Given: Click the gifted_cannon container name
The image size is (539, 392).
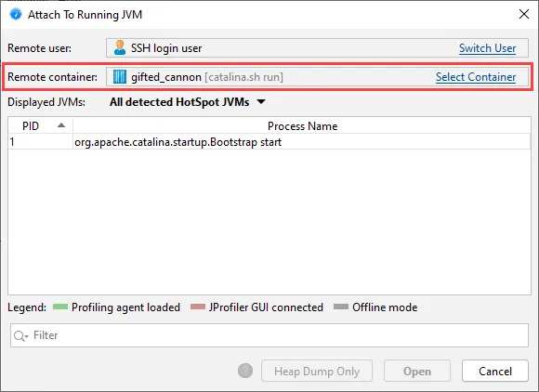Looking at the screenshot, I should tap(166, 77).
